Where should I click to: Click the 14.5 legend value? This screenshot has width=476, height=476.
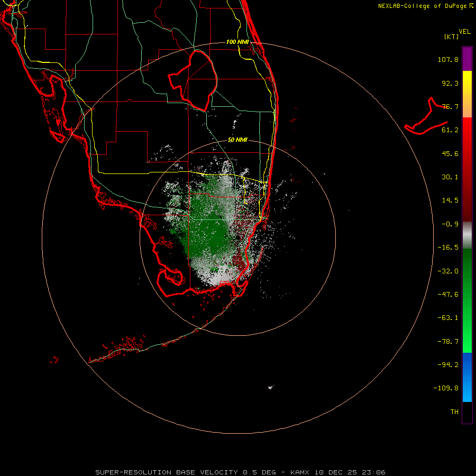click(x=450, y=200)
